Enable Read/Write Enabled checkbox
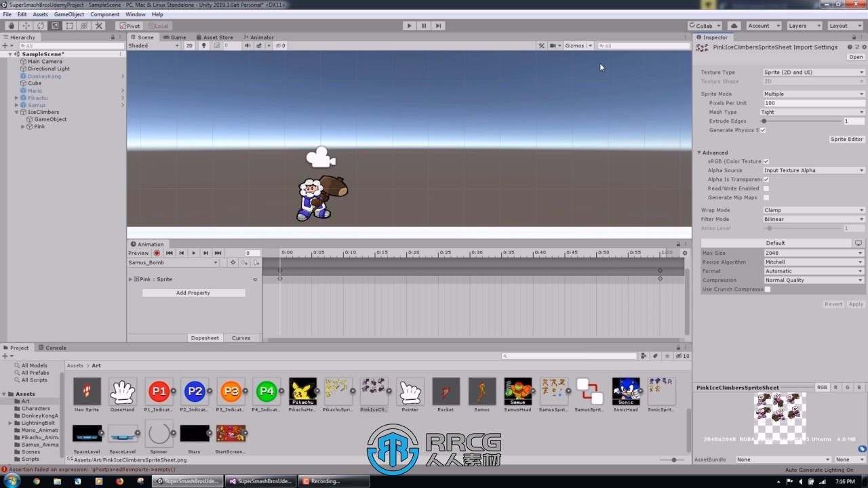Image resolution: width=868 pixels, height=488 pixels. [766, 188]
